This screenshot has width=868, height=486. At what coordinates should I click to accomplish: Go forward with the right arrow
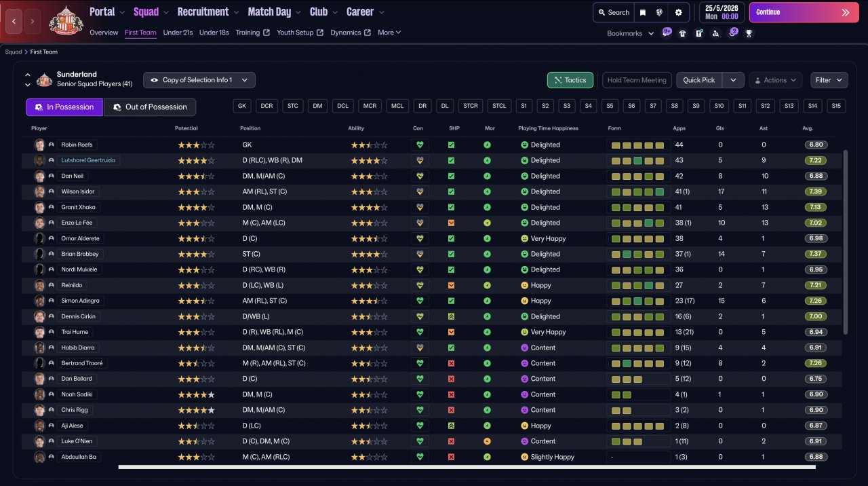coord(32,22)
